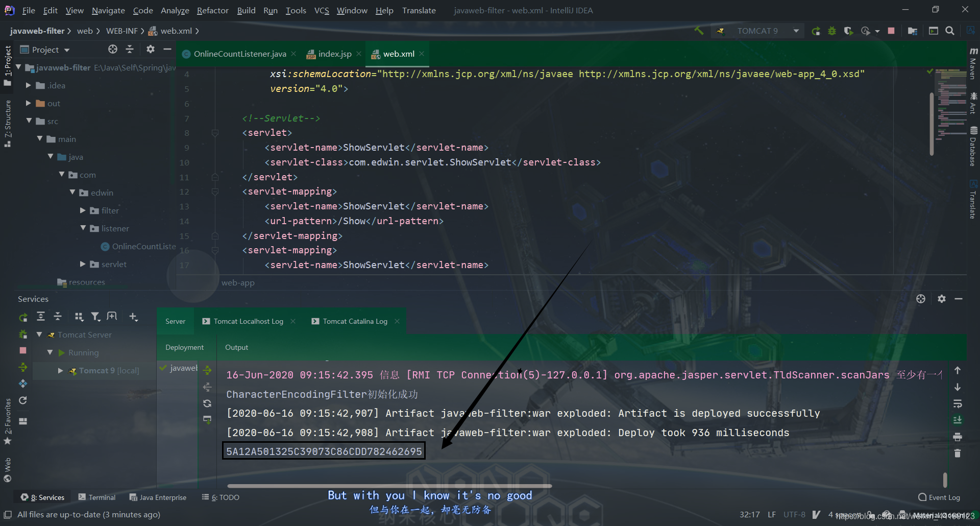Click WEB-INF in the breadcrumb path

coord(121,31)
